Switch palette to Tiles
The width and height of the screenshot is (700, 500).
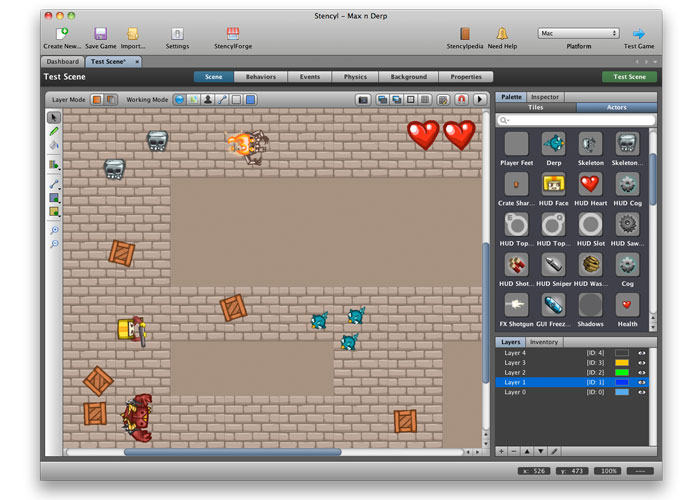tap(536, 107)
